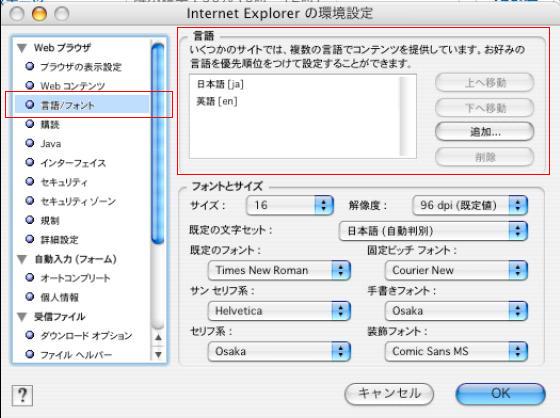Image resolution: width=560 pixels, height=418 pixels.
Task: Confirm with the OK button
Action: (x=501, y=394)
